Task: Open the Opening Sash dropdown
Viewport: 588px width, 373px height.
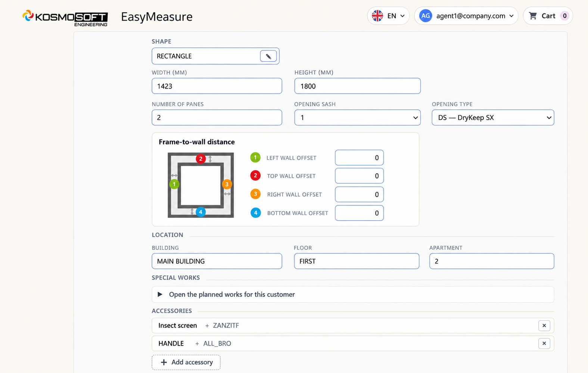Action: [x=358, y=118]
